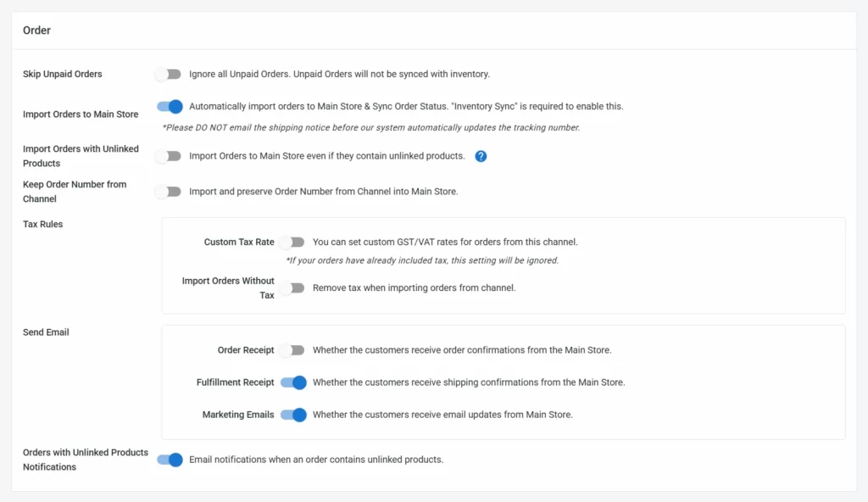Click the help icon next to unlinked products setting
The image size is (868, 502).
481,156
